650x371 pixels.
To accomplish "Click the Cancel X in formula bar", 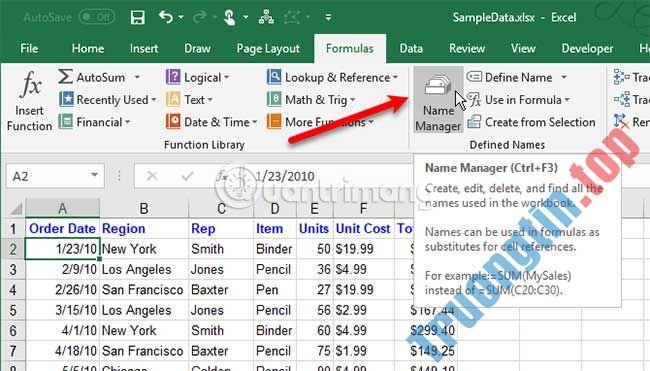I will 152,176.
